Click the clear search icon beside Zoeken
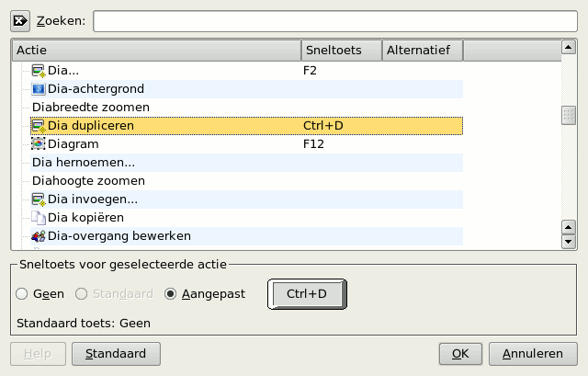Image resolution: width=588 pixels, height=376 pixels. point(21,21)
